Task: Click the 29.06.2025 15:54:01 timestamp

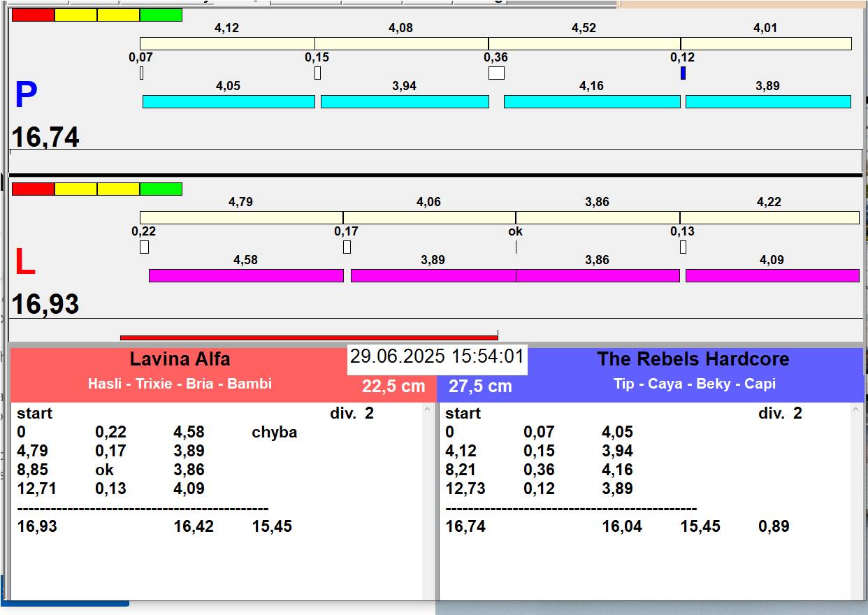Action: point(437,357)
